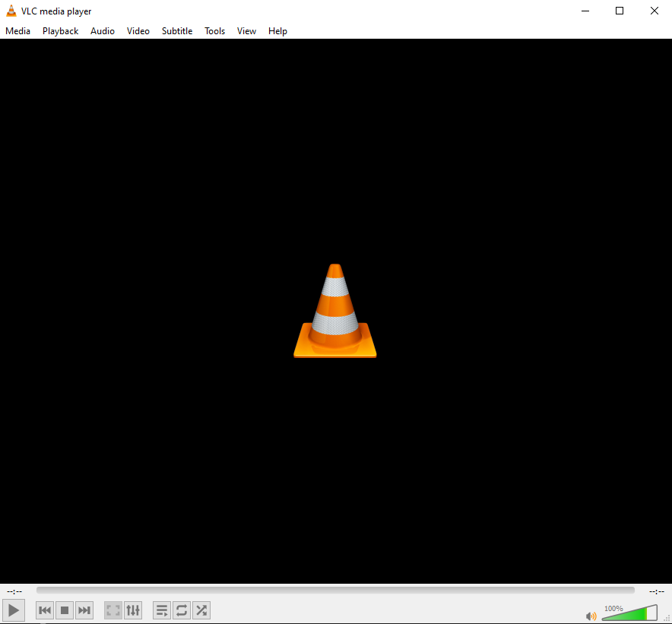The height and width of the screenshot is (624, 672).
Task: Toggle random shuffle playback
Action: pos(201,610)
